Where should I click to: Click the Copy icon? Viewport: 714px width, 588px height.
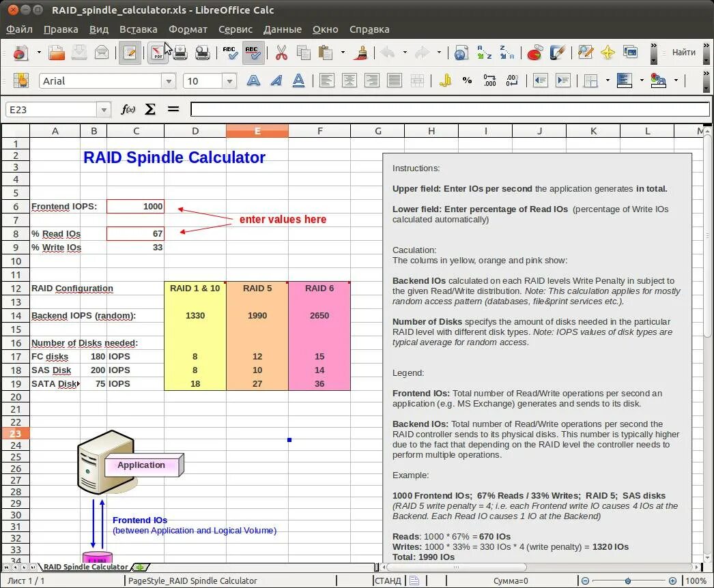(303, 53)
